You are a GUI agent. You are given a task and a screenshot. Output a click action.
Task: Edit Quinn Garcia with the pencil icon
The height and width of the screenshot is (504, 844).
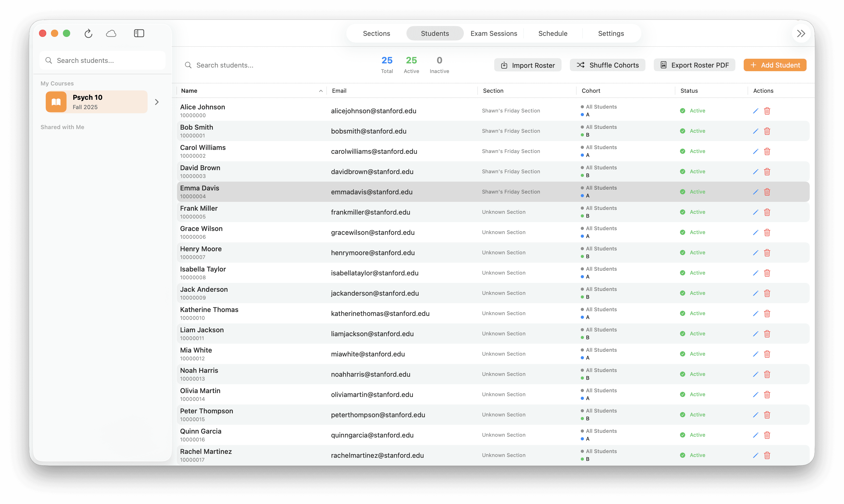755,435
